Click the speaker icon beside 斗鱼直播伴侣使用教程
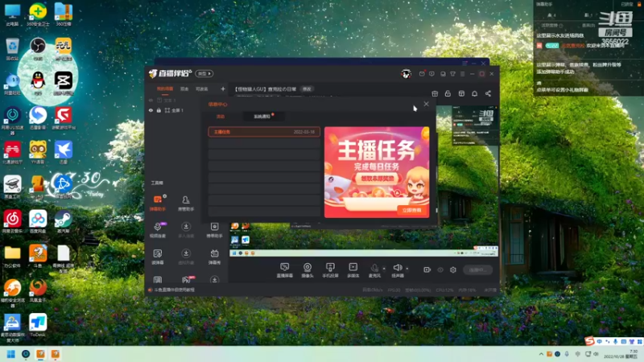 151,290
